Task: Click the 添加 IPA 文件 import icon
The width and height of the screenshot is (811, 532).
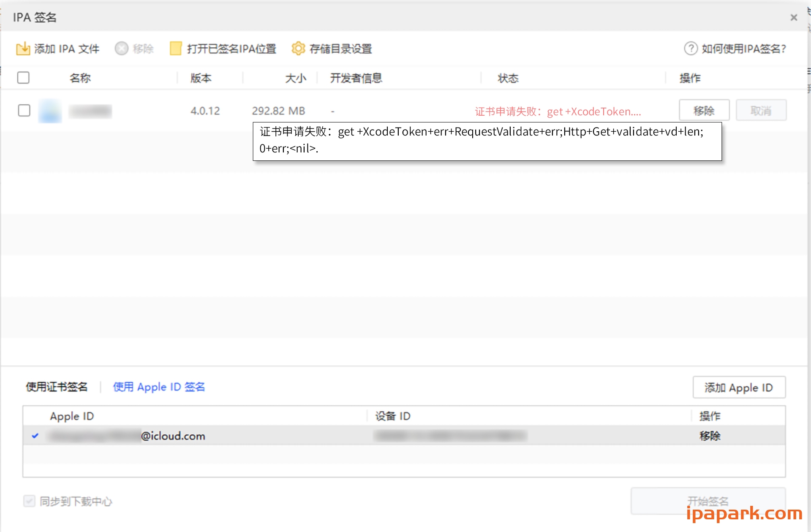Action: (24, 49)
